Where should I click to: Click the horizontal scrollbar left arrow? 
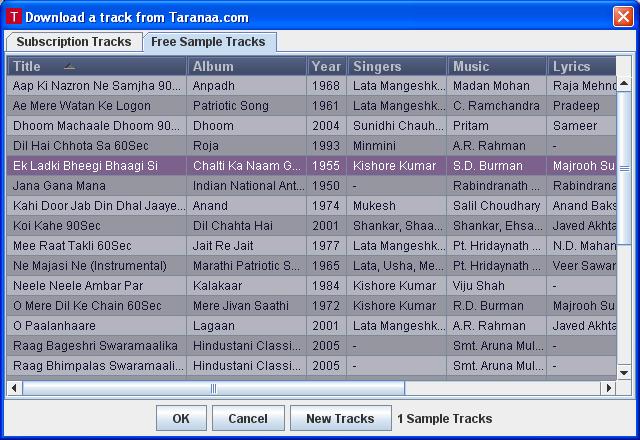tap(15, 388)
